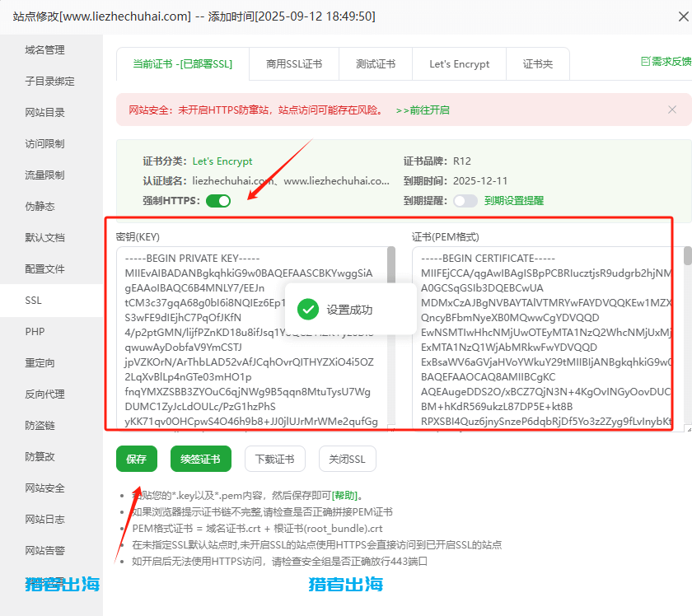
Task: Switch to the 证书夹 tab
Action: click(x=538, y=64)
